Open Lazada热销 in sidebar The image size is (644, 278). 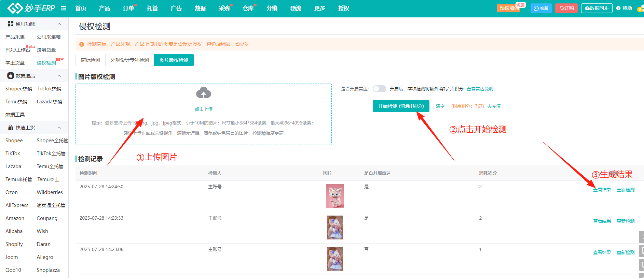(x=50, y=102)
